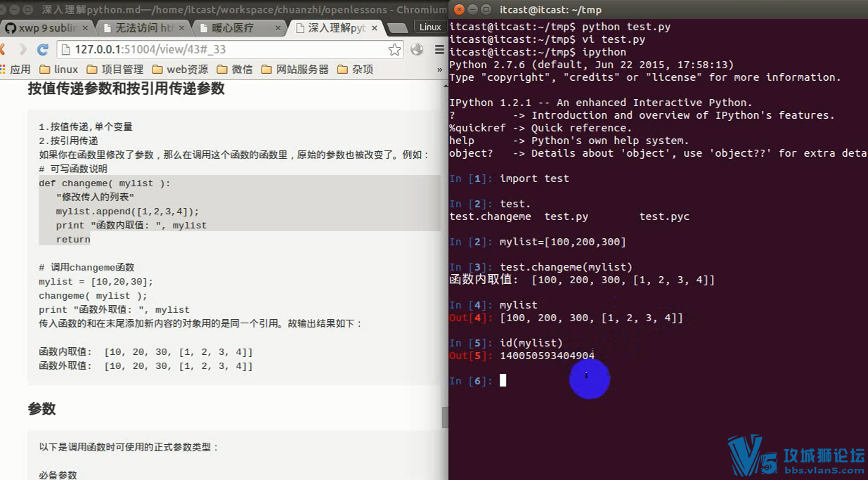Image resolution: width=868 pixels, height=480 pixels.
Task: Click the Linux button beside the tabs
Action: click(x=430, y=27)
